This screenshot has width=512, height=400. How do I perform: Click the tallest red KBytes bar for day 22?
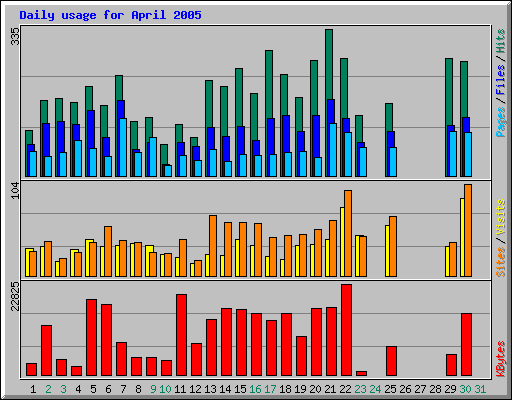pos(346,330)
